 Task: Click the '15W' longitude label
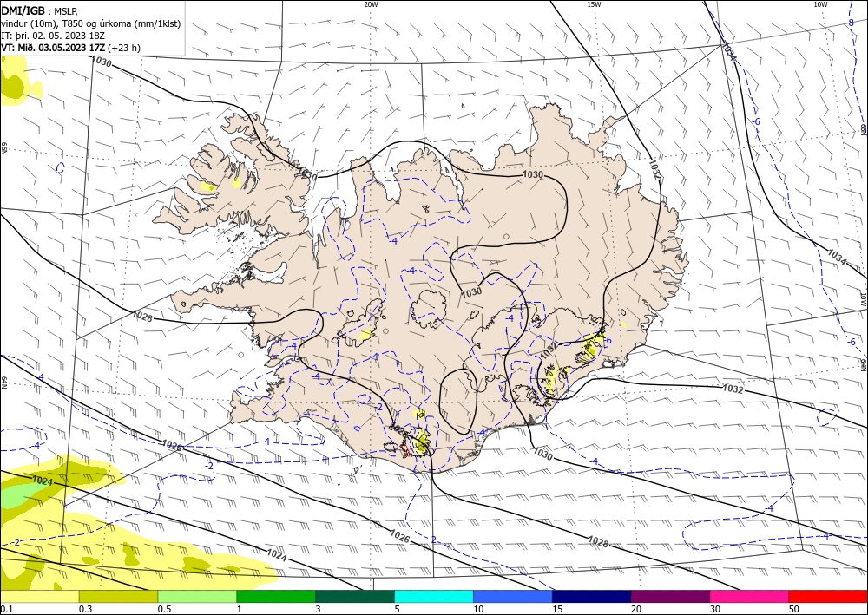594,4
